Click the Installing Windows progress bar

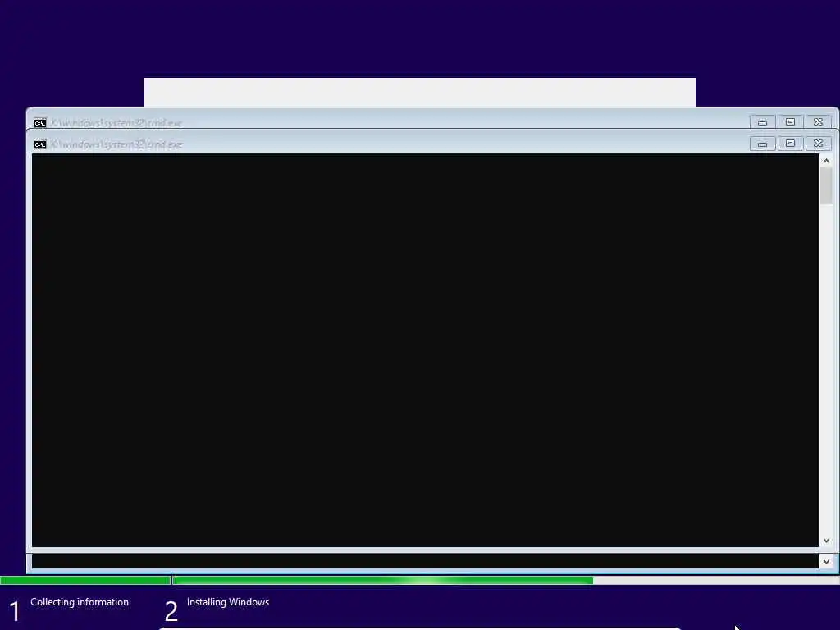[x=505, y=580]
